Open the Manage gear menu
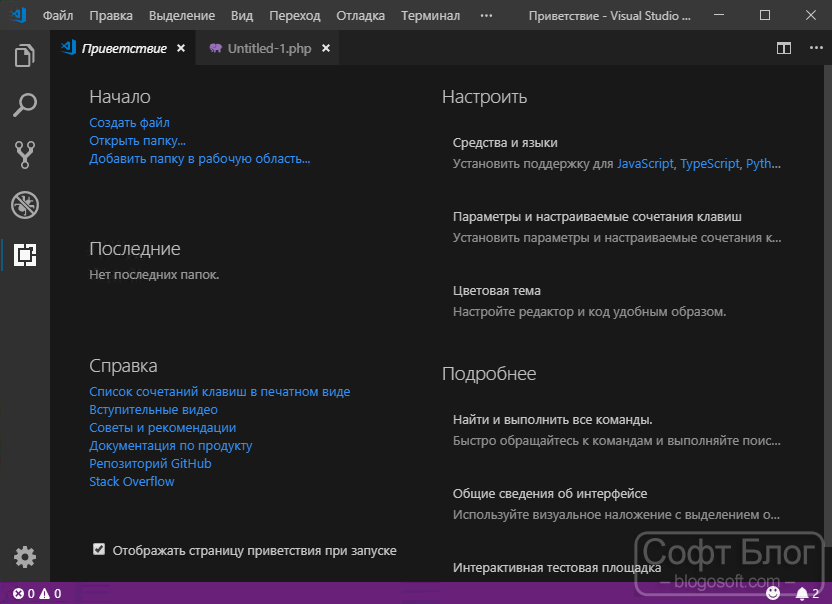Image resolution: width=832 pixels, height=604 pixels. tap(25, 557)
